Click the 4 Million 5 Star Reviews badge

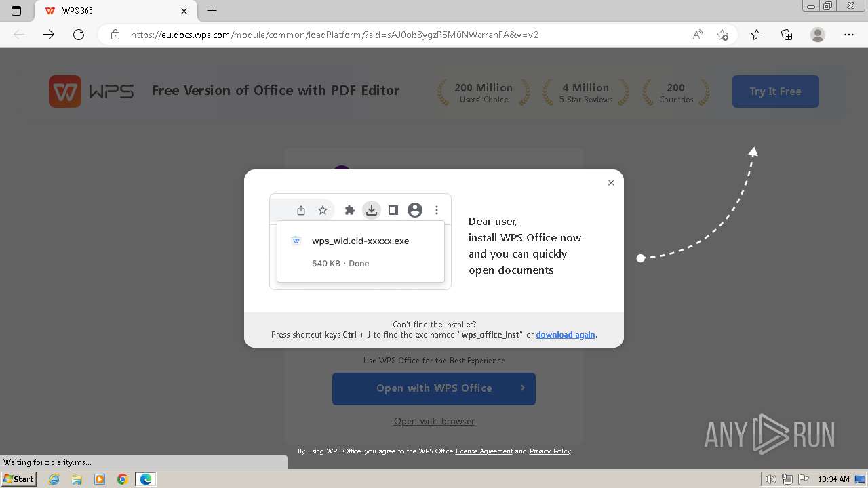586,92
